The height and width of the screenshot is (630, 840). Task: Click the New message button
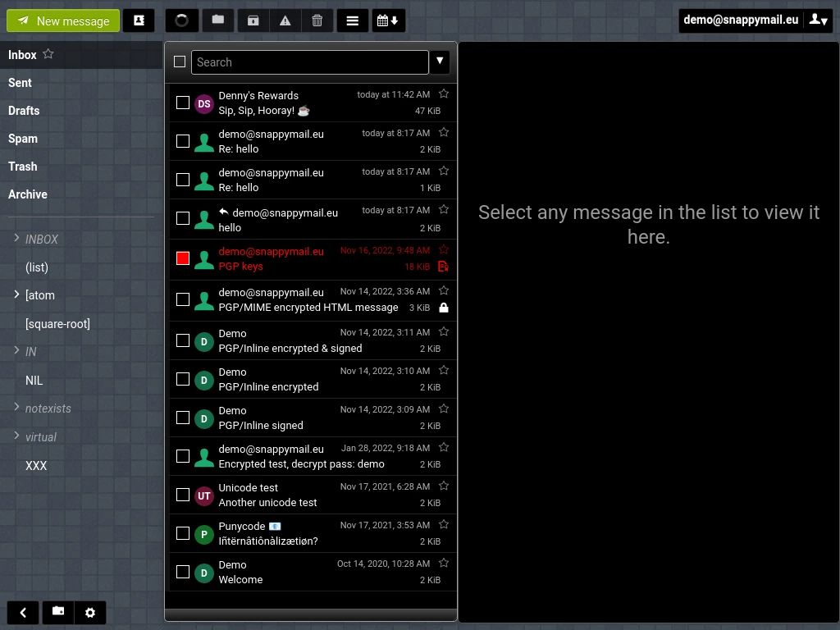[63, 21]
